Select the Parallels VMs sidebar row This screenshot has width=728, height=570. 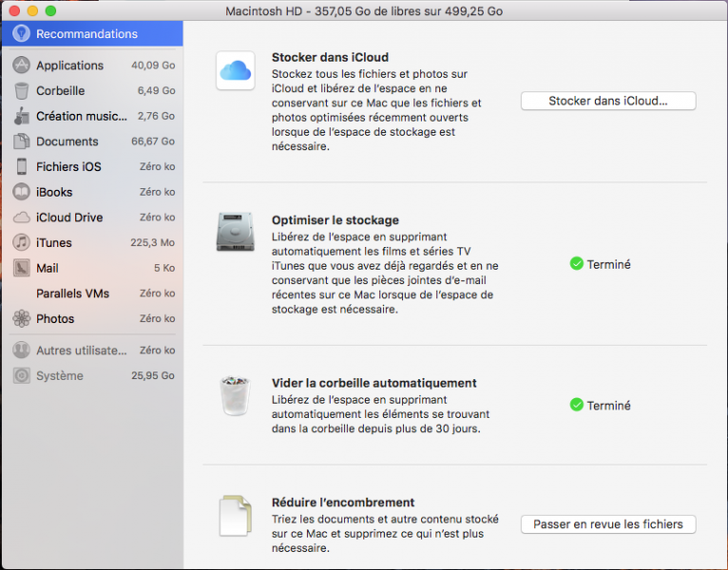pos(92,294)
